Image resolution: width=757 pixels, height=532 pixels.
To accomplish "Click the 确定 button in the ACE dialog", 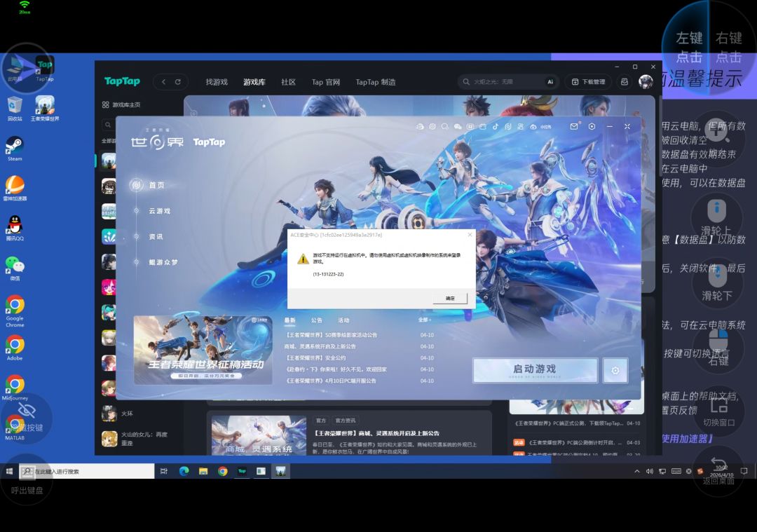I will (450, 299).
